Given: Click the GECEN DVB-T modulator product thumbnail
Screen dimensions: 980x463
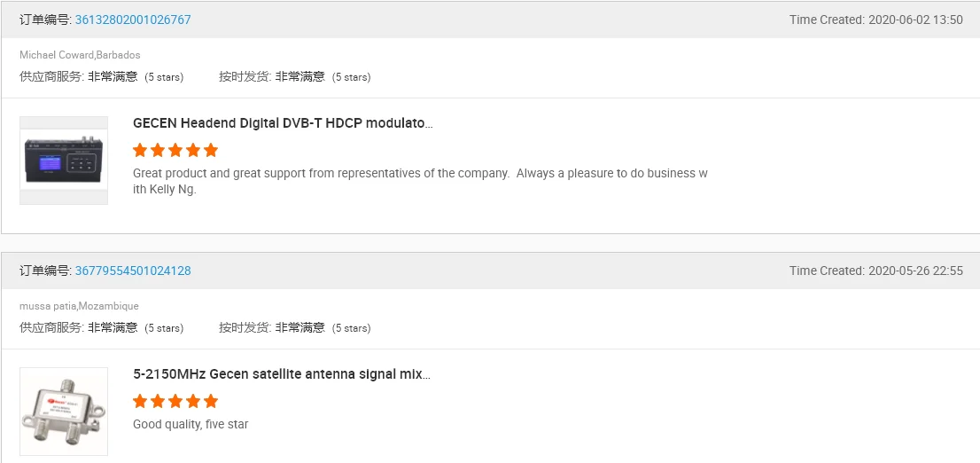Looking at the screenshot, I should 64,160.
